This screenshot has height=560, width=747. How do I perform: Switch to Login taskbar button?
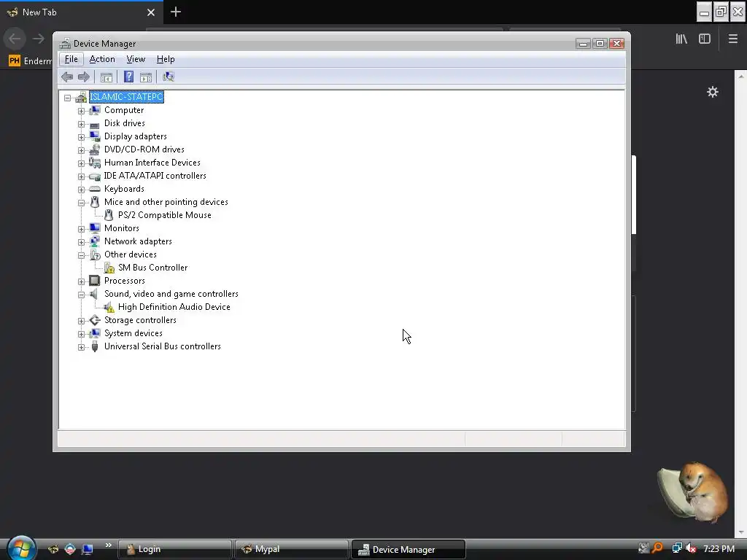pyautogui.click(x=174, y=549)
